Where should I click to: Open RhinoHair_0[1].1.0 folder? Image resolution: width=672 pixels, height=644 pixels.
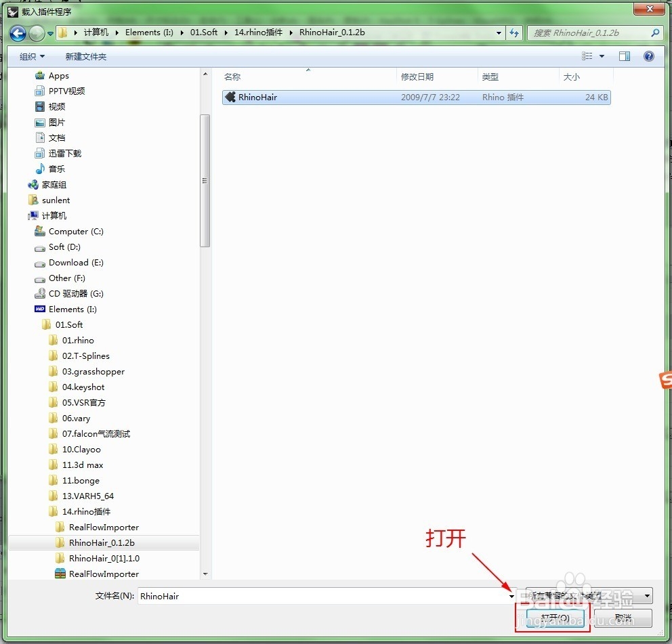104,558
